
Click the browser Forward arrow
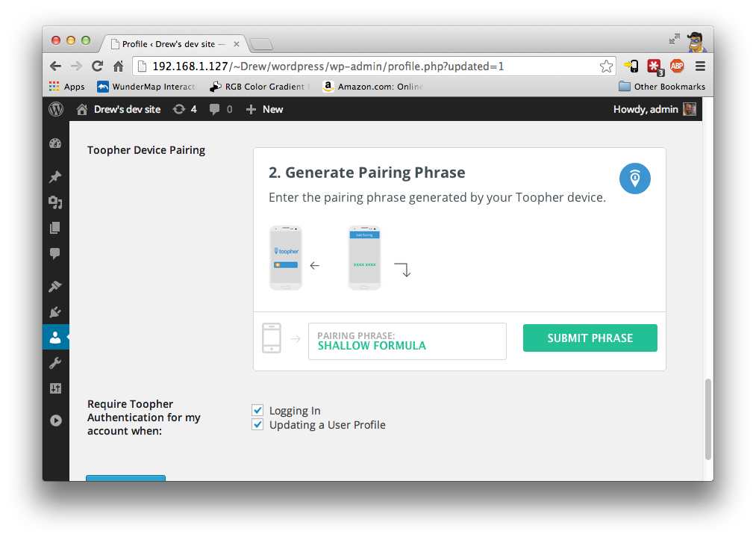click(76, 66)
